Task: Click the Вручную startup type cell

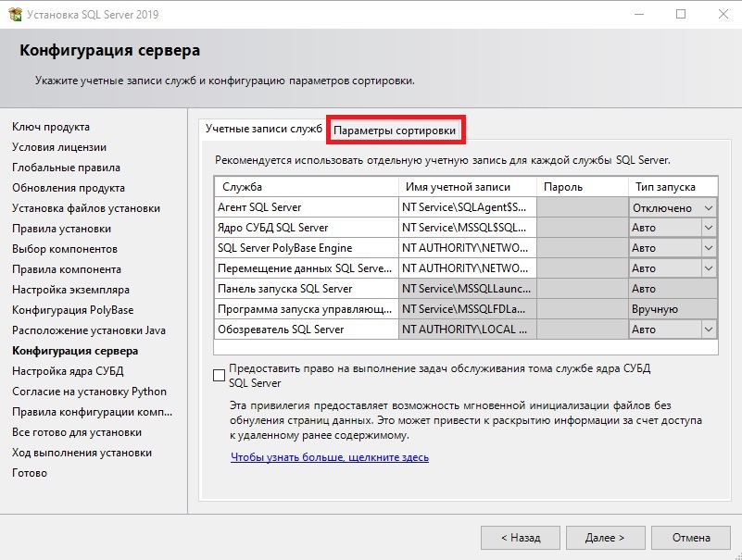Action: tap(673, 309)
